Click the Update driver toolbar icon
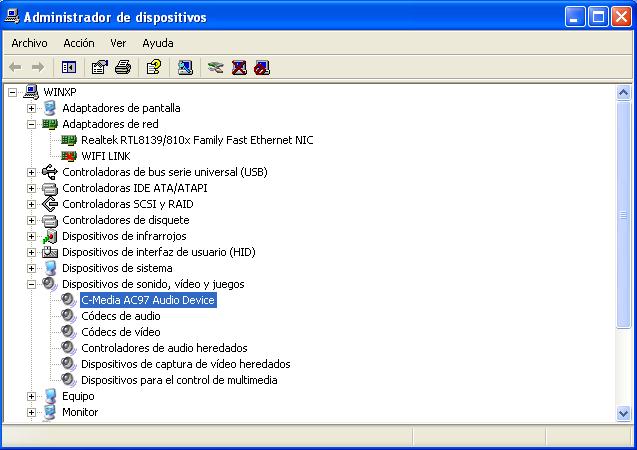 pyautogui.click(x=215, y=67)
